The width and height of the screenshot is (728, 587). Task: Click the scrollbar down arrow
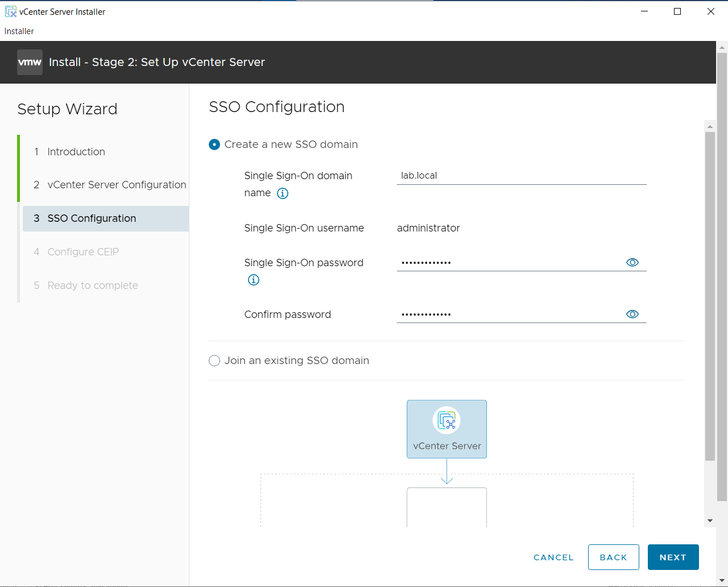(709, 520)
